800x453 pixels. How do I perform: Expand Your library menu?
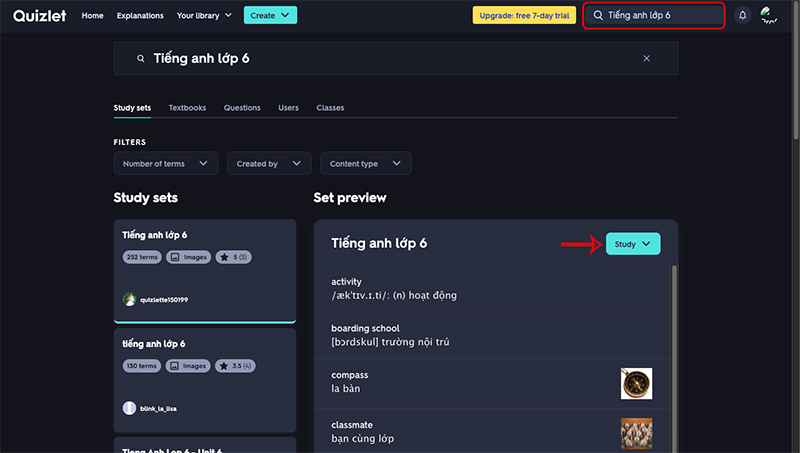[204, 16]
